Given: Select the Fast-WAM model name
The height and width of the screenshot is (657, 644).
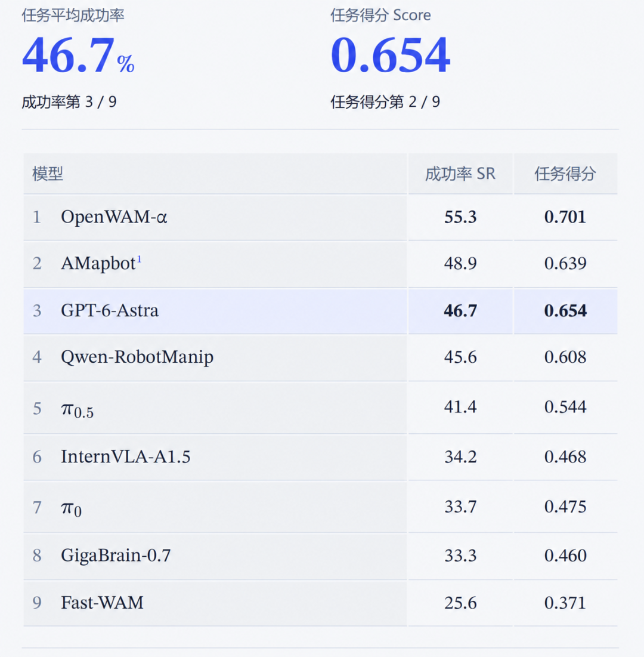Looking at the screenshot, I should click(x=102, y=603).
